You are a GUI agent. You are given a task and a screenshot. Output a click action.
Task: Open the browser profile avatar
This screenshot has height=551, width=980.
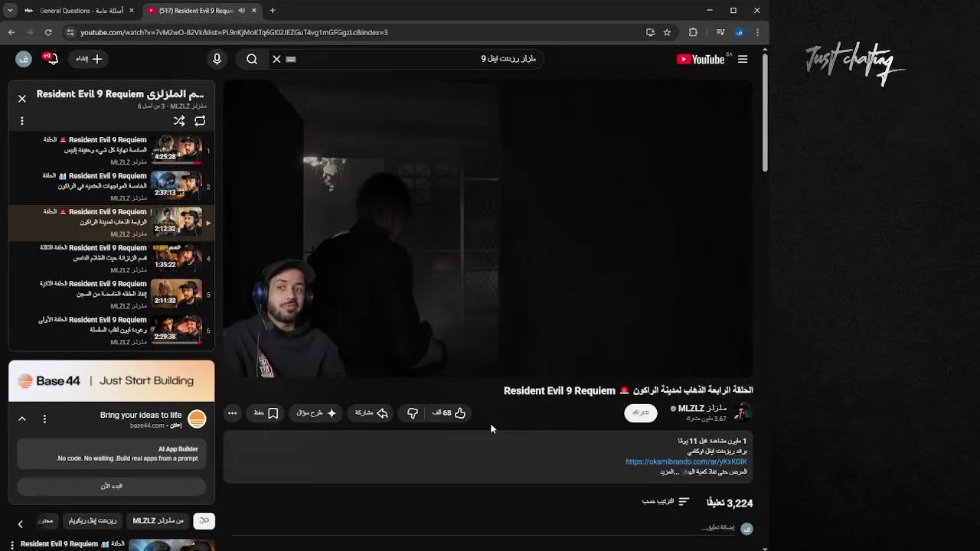[x=739, y=32]
